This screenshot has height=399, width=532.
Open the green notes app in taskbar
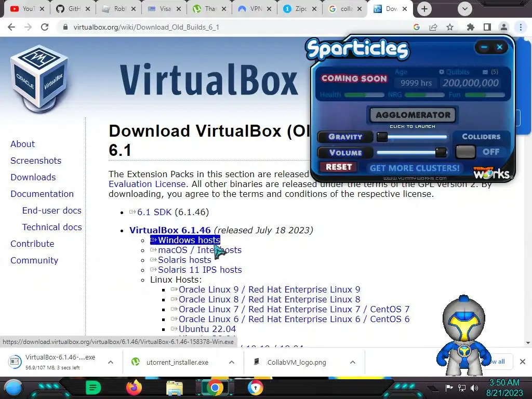[x=93, y=388]
